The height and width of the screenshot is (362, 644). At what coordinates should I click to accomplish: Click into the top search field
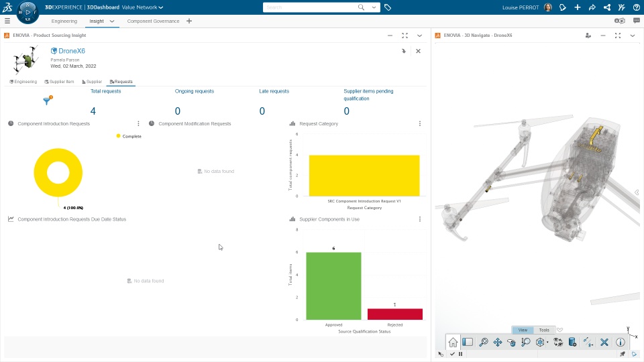(x=310, y=7)
